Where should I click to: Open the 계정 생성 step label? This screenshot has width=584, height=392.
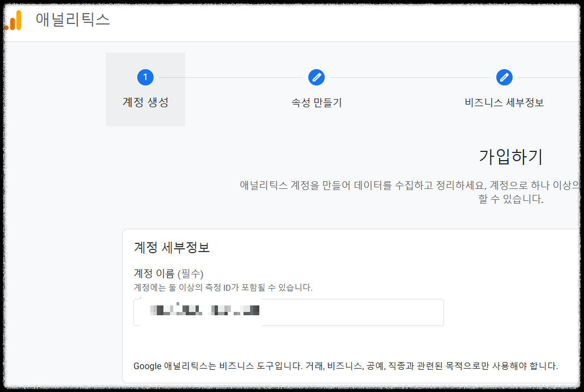tap(145, 102)
